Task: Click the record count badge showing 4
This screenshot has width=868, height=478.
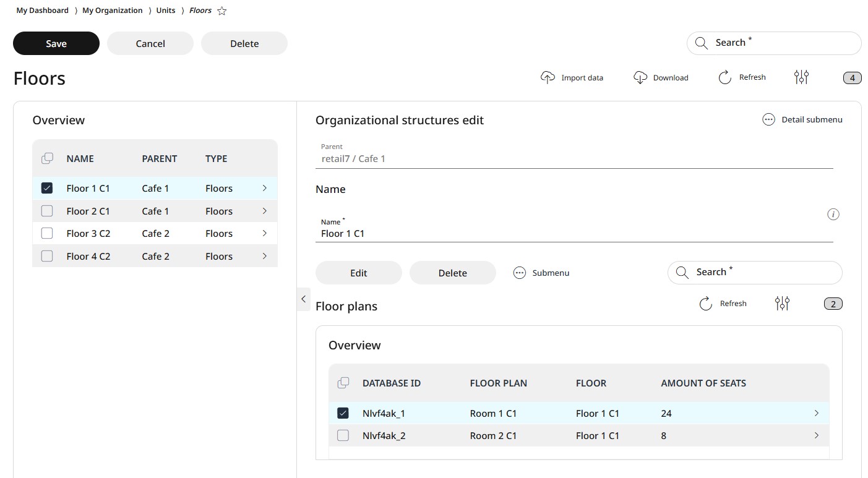Action: [x=853, y=78]
